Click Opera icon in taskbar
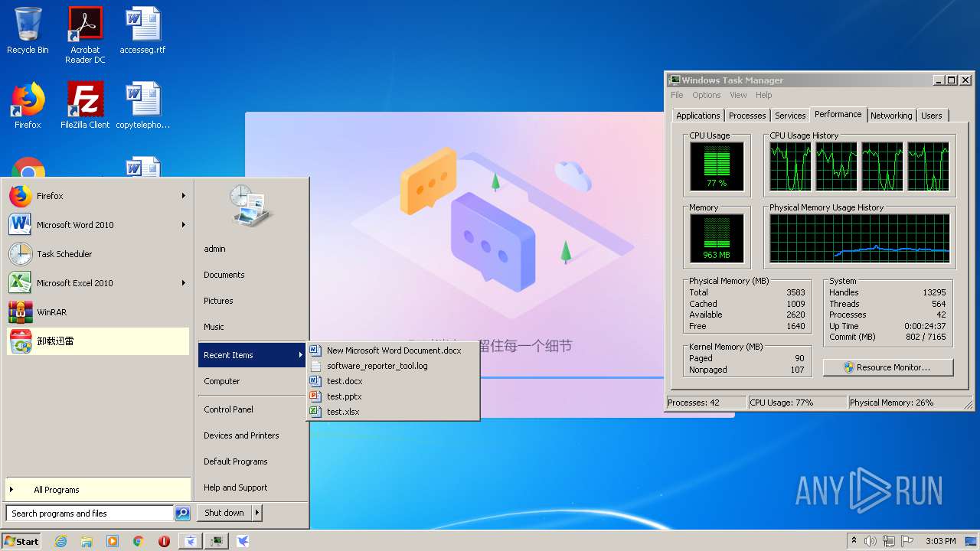Image resolution: width=980 pixels, height=551 pixels. [x=164, y=541]
